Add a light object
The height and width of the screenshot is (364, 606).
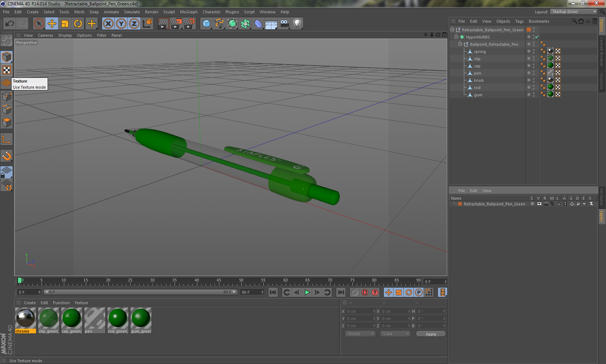[x=297, y=24]
